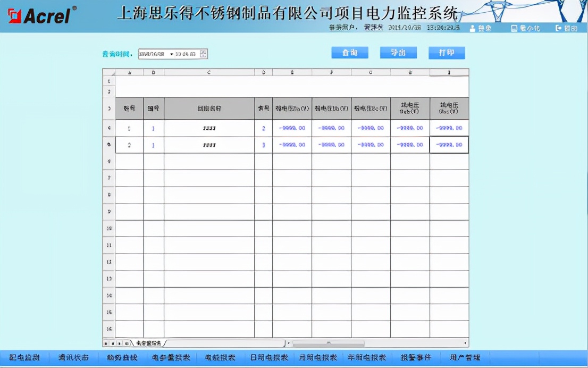
Task: Select the 电参量报表 sheet tab under the grid
Action: (x=148, y=343)
